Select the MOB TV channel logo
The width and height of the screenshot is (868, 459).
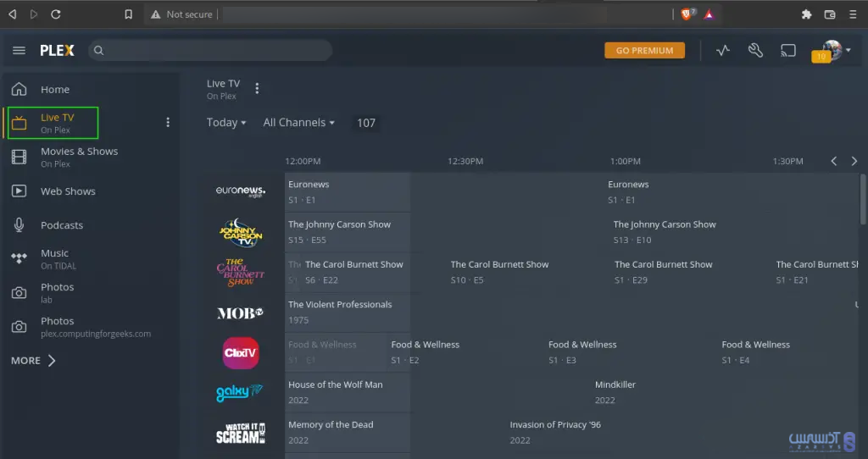[x=240, y=313]
